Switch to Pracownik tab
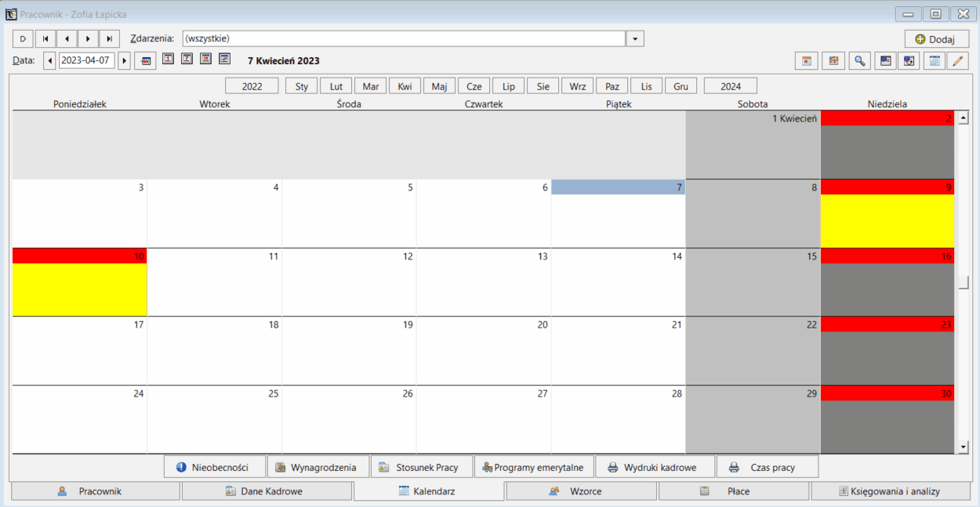Image resolution: width=980 pixels, height=507 pixels. (x=96, y=491)
